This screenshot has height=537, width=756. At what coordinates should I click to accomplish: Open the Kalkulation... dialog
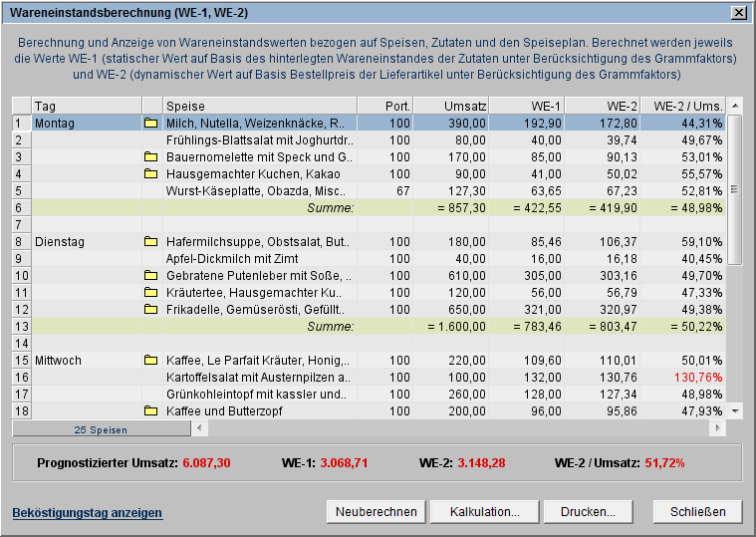pos(485,512)
